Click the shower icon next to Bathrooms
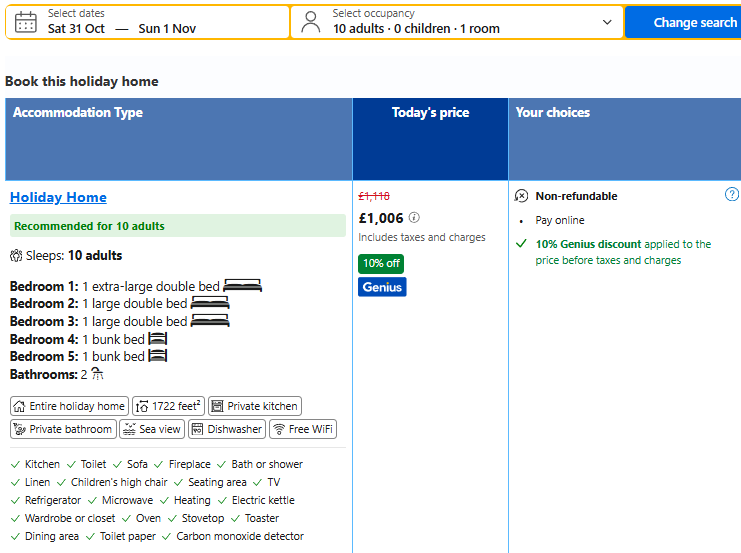The height and width of the screenshot is (553, 741). tap(97, 374)
